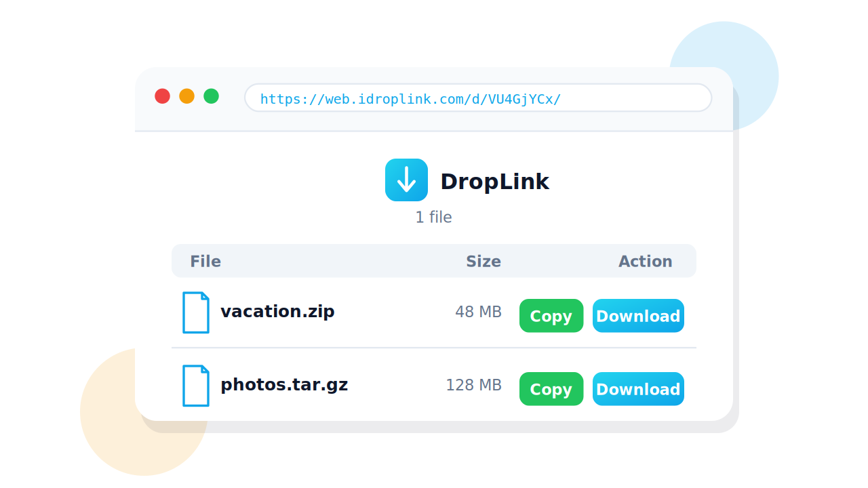The image size is (868, 488).
Task: Click the green maximize window dot
Action: tap(211, 96)
